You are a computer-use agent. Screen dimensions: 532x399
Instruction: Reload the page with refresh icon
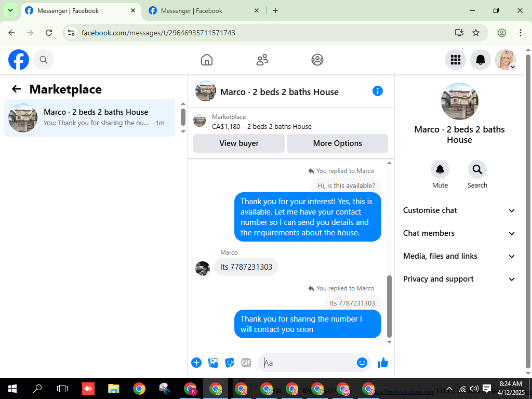(49, 33)
